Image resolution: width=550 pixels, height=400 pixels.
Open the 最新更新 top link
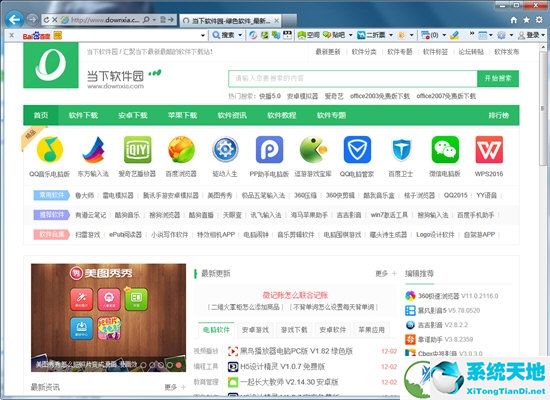(x=328, y=52)
